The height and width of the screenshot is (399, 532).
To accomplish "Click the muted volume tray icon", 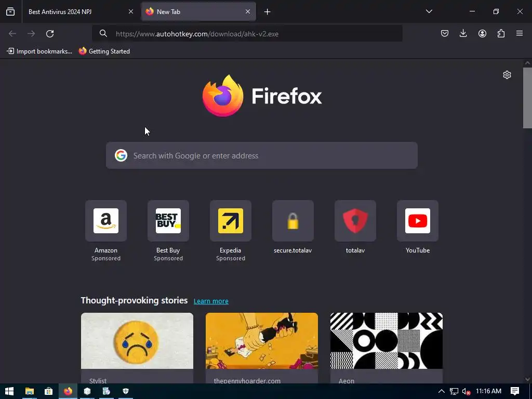I will click(x=466, y=391).
